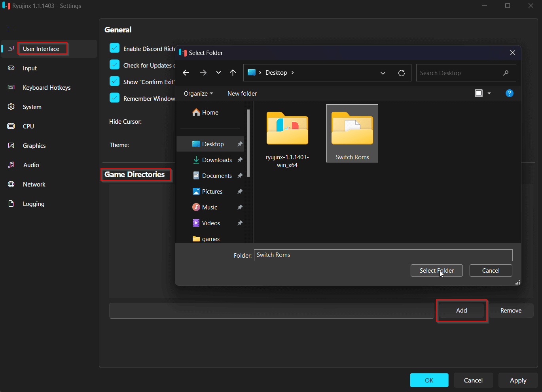
Task: Open the Input settings controller icon
Action: pyautogui.click(x=11, y=68)
